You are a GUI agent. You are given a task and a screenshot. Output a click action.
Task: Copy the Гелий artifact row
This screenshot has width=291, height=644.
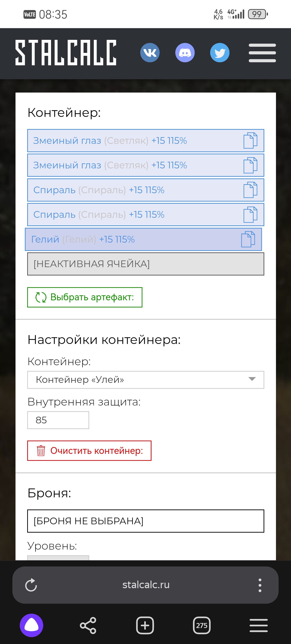click(248, 239)
